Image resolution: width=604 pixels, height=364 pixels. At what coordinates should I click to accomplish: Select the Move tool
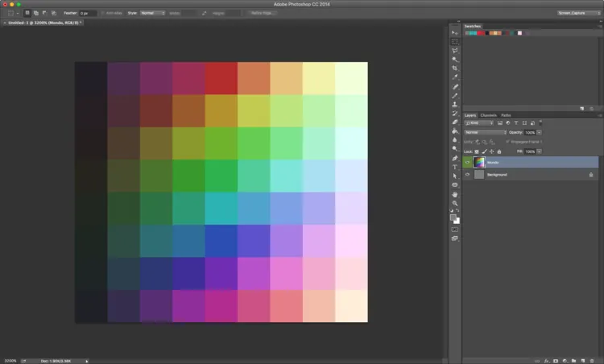[x=455, y=33]
